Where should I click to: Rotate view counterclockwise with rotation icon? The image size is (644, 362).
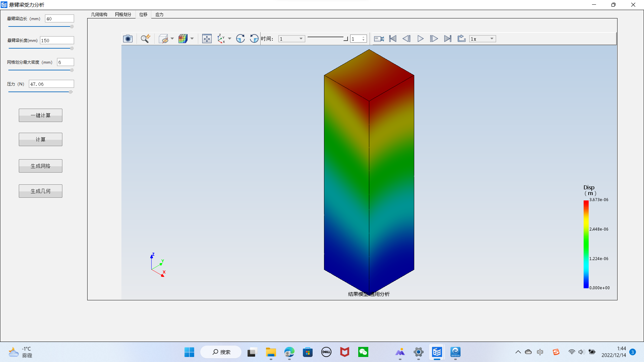click(x=254, y=39)
